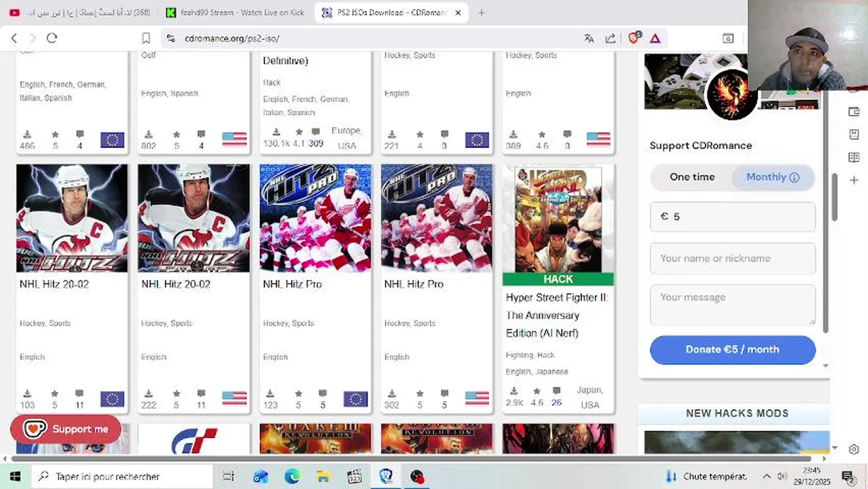
Task: Reload the CDRomance page
Action: pos(52,39)
